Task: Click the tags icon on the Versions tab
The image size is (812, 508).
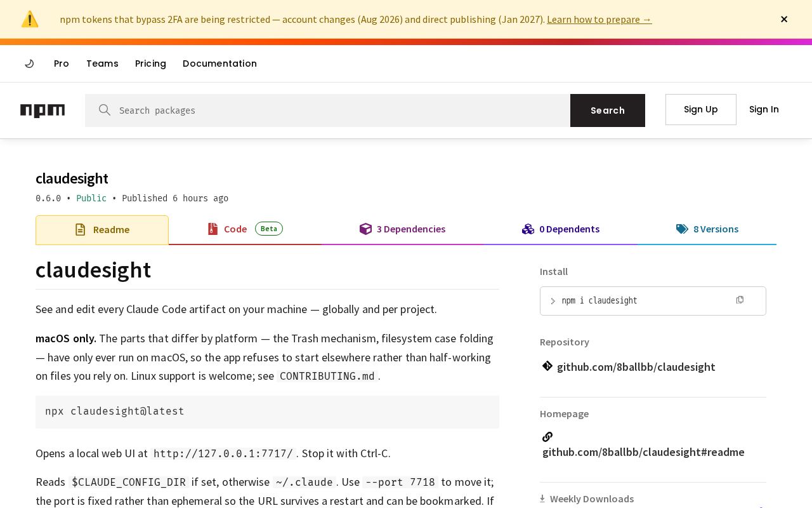Action: coord(682,229)
